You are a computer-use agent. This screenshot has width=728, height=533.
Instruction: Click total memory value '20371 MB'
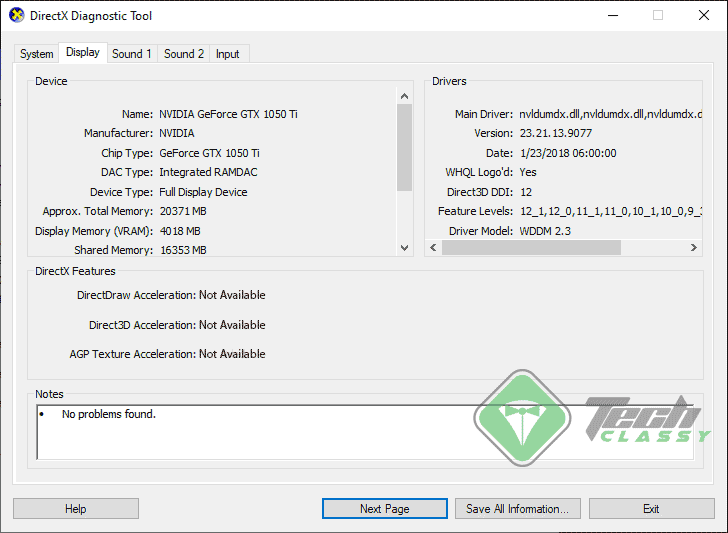pyautogui.click(x=183, y=211)
